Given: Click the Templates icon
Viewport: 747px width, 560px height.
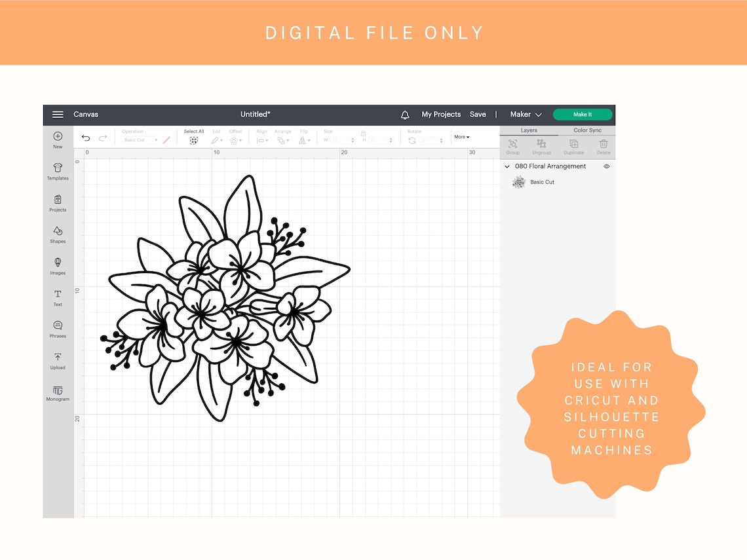Looking at the screenshot, I should (58, 171).
